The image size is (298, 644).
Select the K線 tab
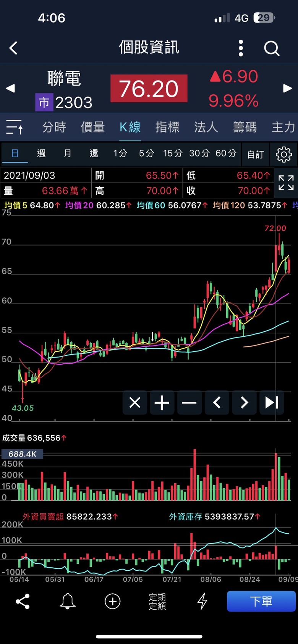click(x=130, y=127)
